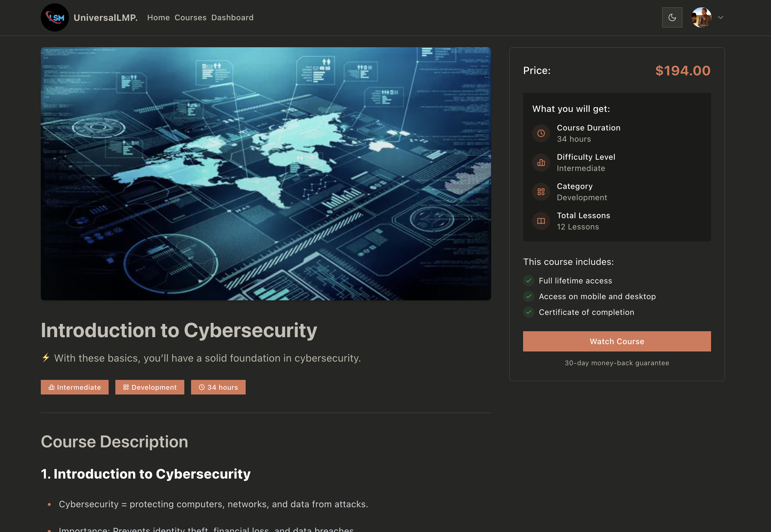Click the cybersecurity course cover image
771x532 pixels.
tap(265, 173)
